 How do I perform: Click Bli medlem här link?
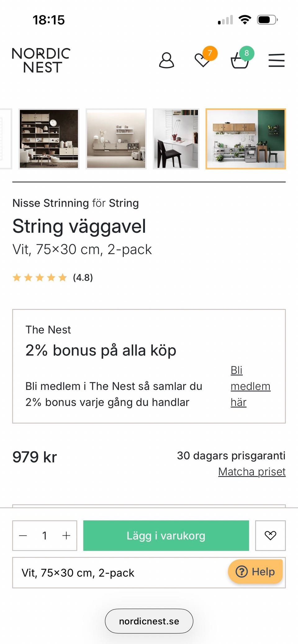[250, 386]
